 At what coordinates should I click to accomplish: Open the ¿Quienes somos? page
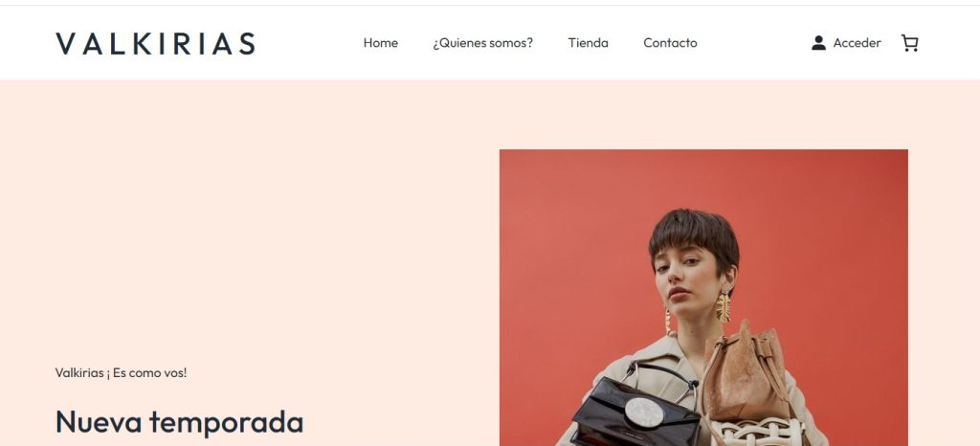tap(482, 43)
